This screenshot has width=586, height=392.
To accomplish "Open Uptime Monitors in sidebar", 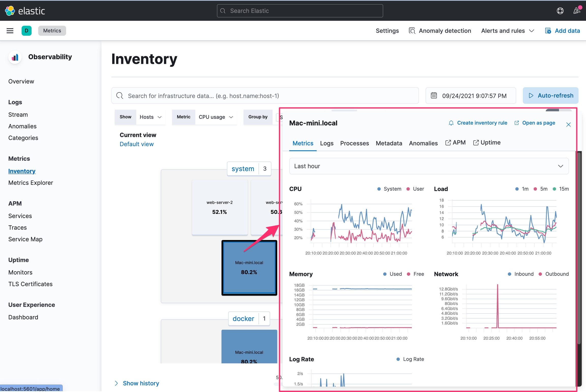I will pos(20,272).
